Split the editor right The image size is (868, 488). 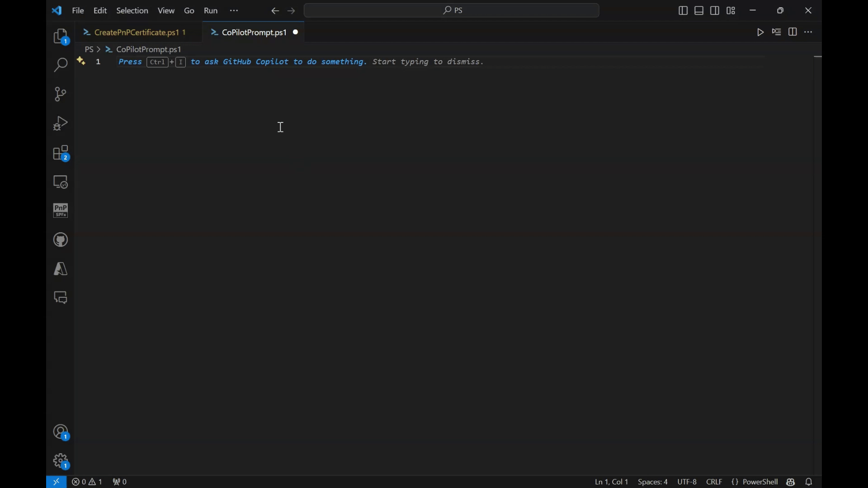(x=793, y=32)
